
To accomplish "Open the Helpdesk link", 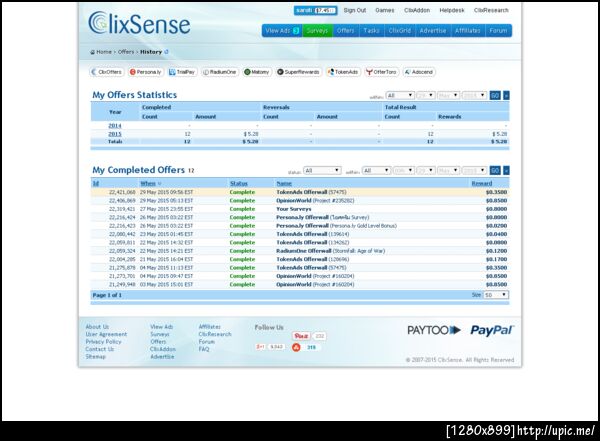I will tap(452, 10).
